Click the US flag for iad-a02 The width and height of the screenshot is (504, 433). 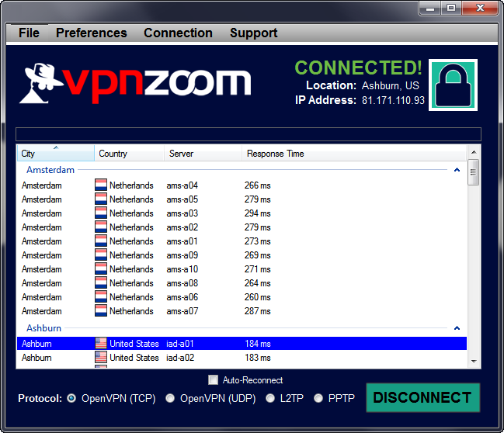(101, 358)
